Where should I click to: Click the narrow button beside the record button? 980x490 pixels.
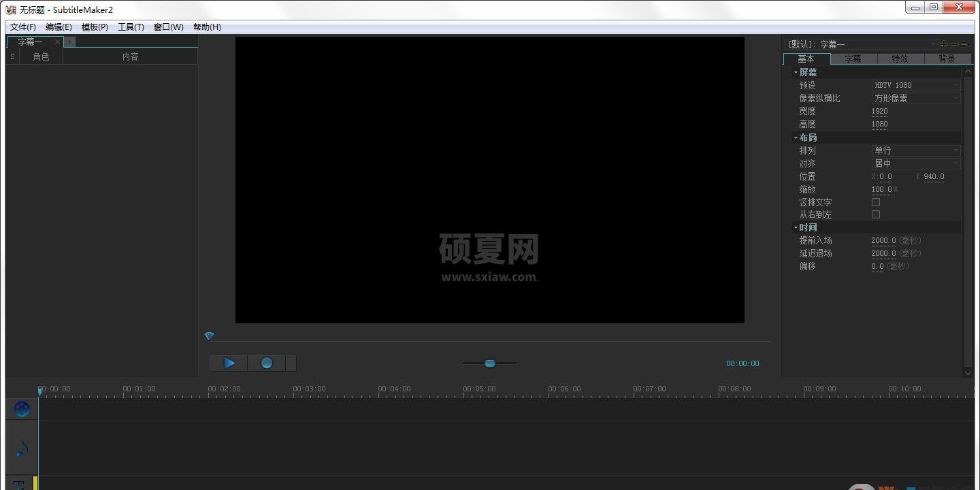click(x=291, y=363)
